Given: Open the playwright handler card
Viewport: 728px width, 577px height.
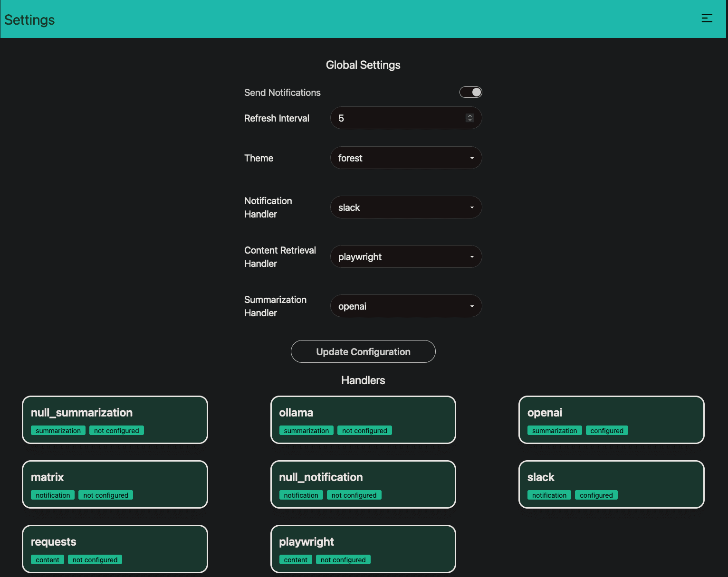Looking at the screenshot, I should coord(363,549).
